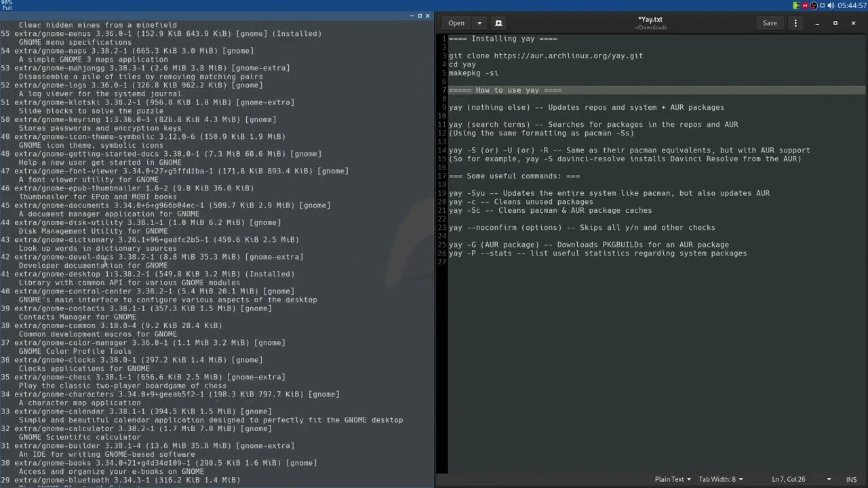Click the OBS Studio tray icon
The width and height of the screenshot is (868, 488).
[814, 5]
